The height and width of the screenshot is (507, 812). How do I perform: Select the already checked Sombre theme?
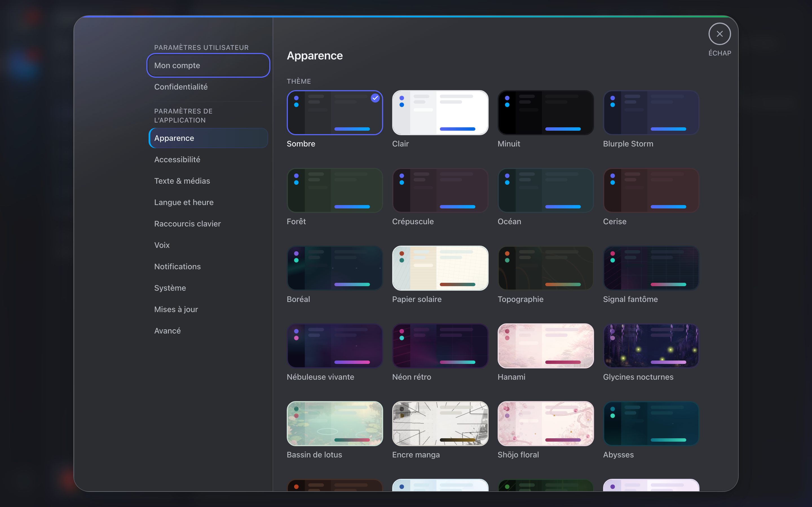pyautogui.click(x=335, y=113)
